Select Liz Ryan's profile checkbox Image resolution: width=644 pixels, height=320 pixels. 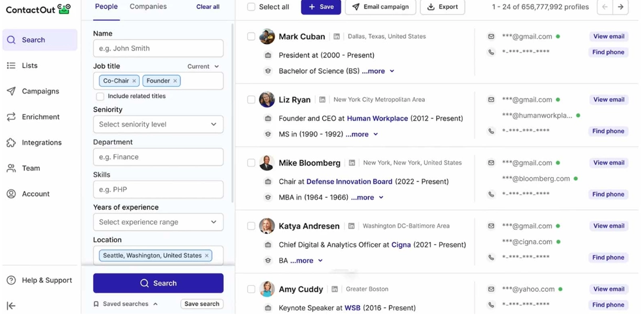point(251,100)
